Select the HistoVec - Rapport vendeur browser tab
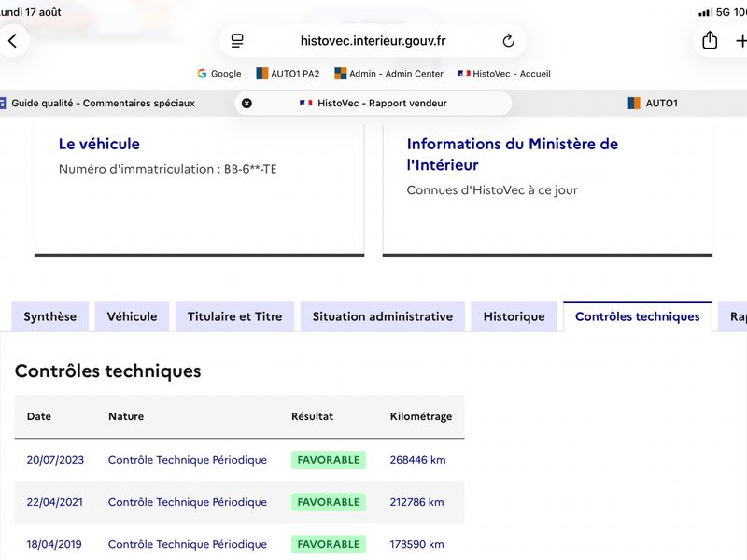 pyautogui.click(x=373, y=104)
